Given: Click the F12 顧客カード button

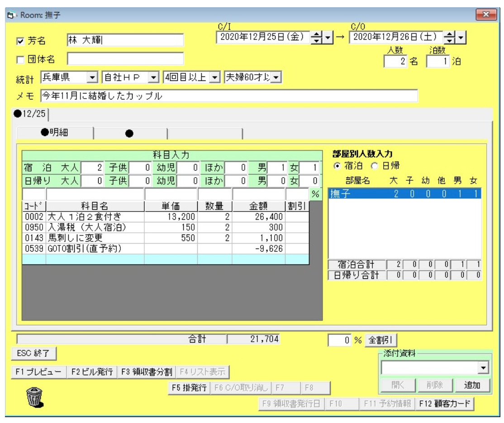Looking at the screenshot, I should (x=444, y=404).
